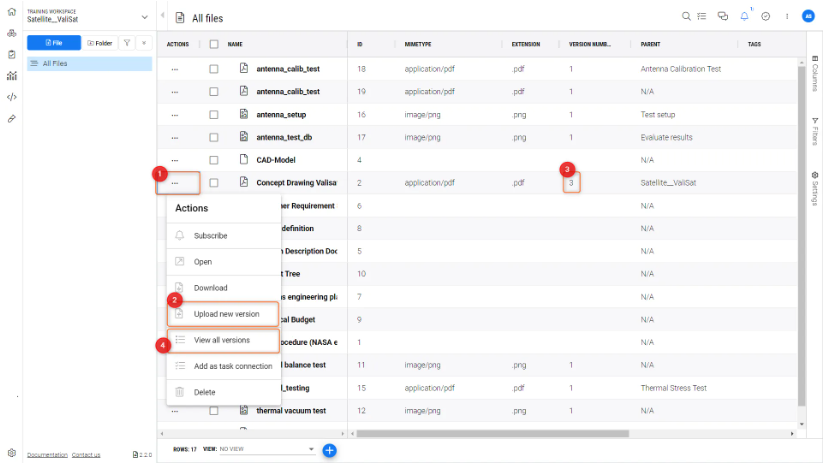The image size is (835, 470).
Task: Click the 'Test setup' parent cell
Action: [x=658, y=114]
